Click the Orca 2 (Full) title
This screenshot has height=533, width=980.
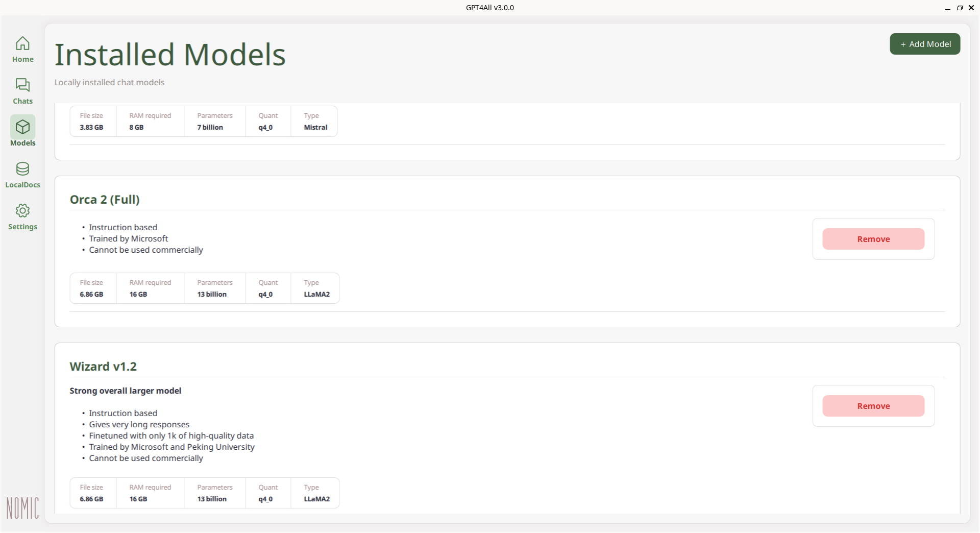pos(105,200)
